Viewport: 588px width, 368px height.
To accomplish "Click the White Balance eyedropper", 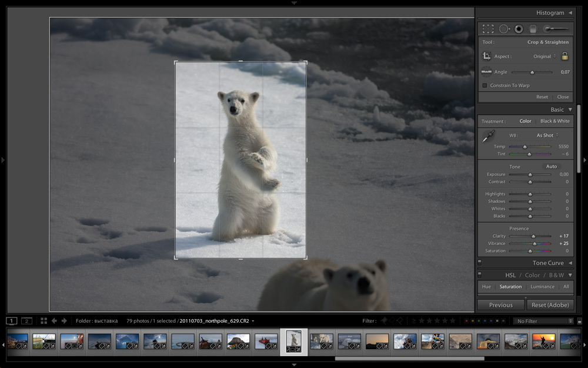I will point(488,138).
